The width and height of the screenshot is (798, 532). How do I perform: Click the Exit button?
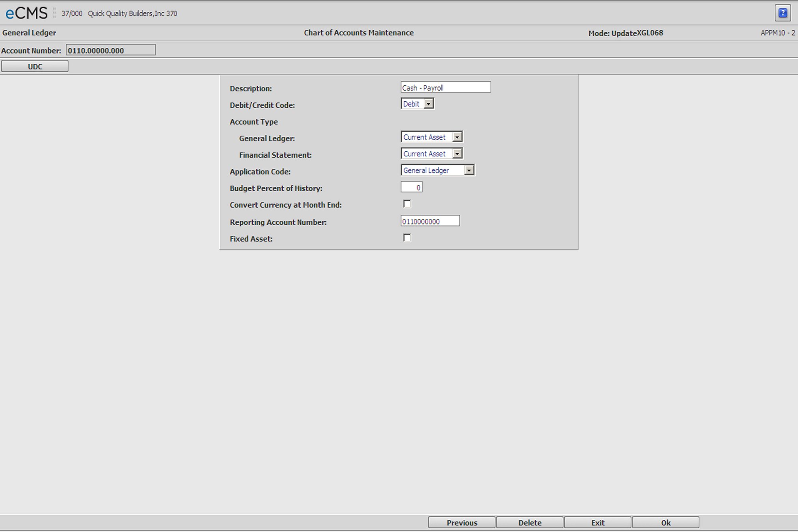(597, 523)
